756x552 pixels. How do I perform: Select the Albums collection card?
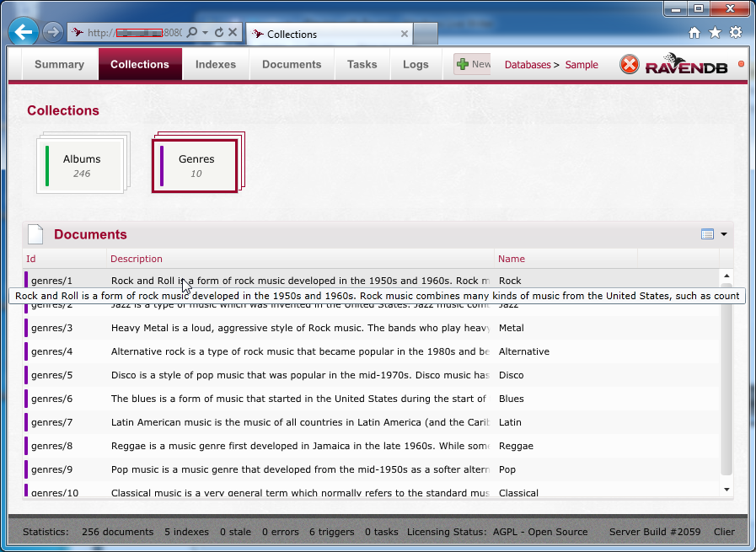[x=83, y=163]
